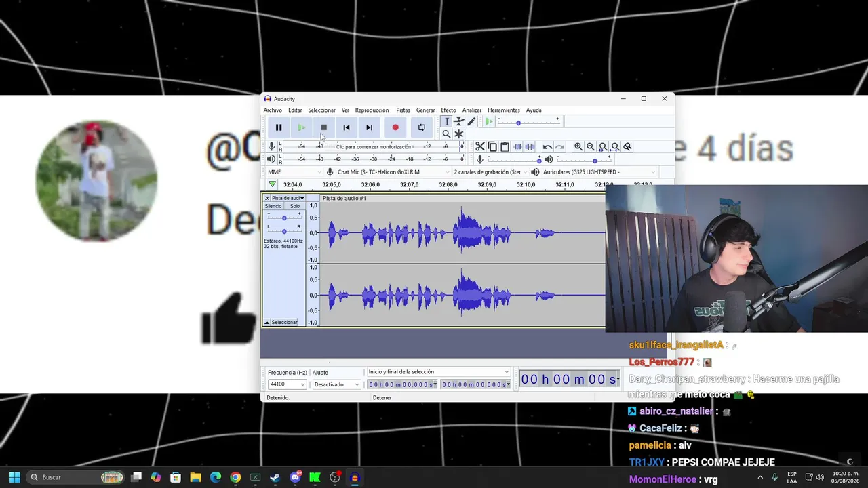
Task: Click the taskbar Buscar search box
Action: (x=76, y=477)
